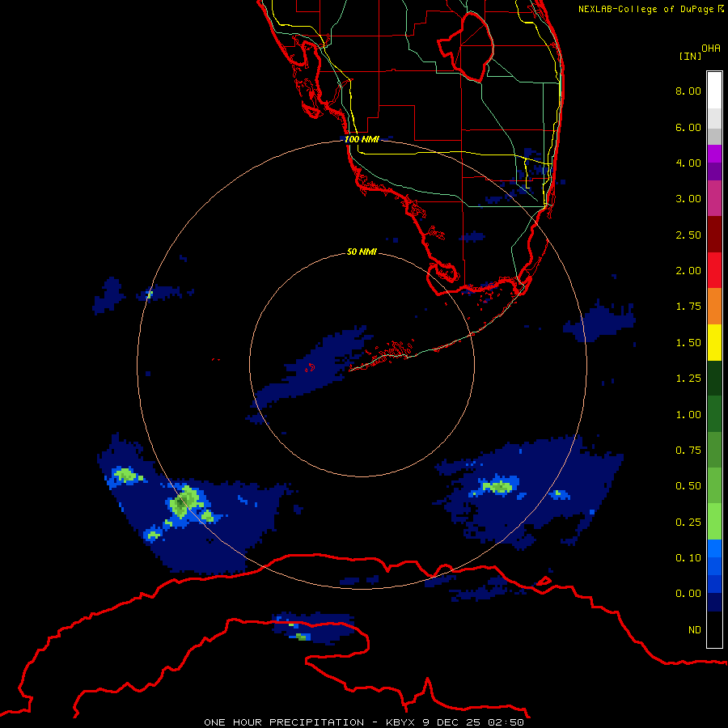
Task: Click the bright red 2.00 legend swatch
Action: click(714, 270)
